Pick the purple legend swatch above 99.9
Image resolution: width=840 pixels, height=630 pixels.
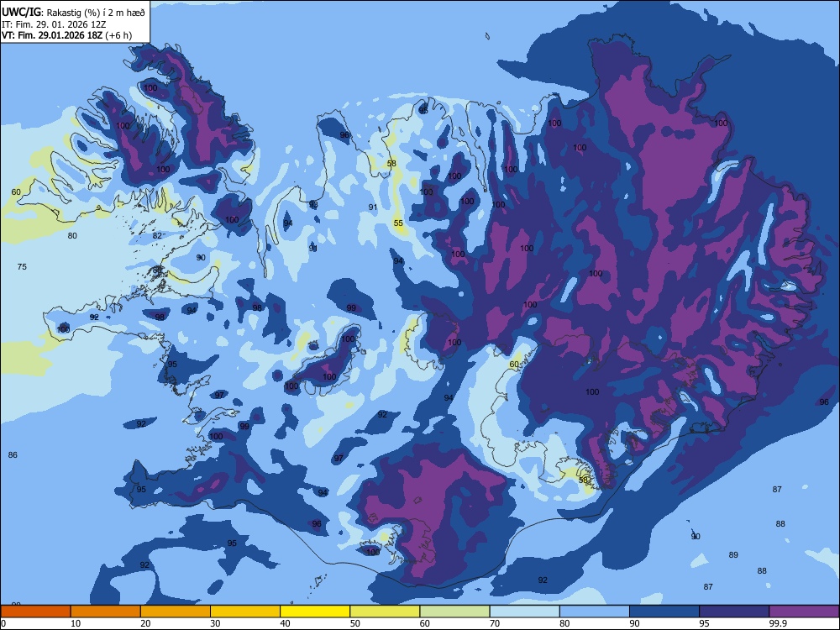(804, 612)
